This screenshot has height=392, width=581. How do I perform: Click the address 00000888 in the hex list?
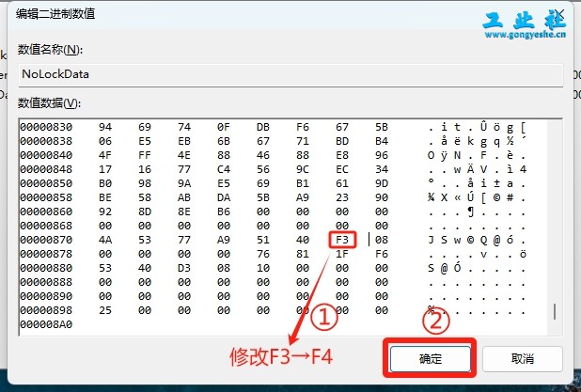pyautogui.click(x=46, y=282)
